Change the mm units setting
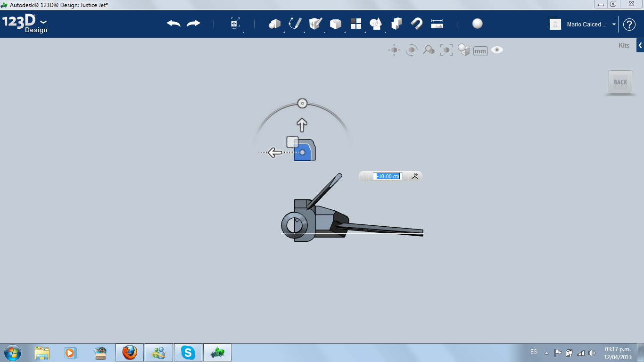The width and height of the screenshot is (644, 362). pyautogui.click(x=480, y=51)
